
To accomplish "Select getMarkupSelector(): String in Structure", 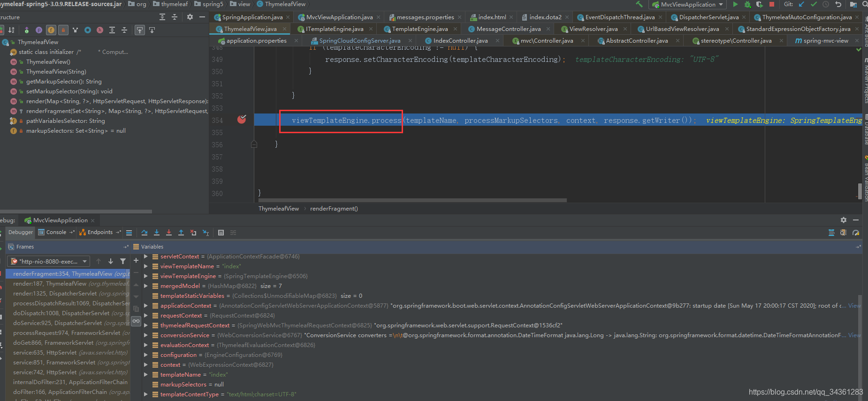I will tap(63, 82).
